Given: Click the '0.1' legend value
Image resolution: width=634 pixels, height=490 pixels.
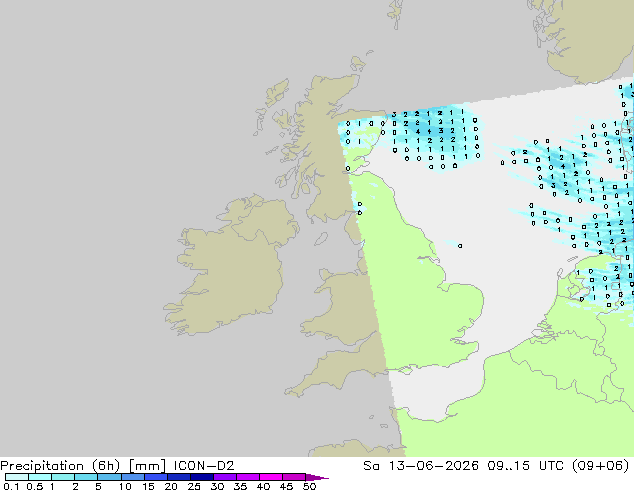Looking at the screenshot, I should (x=11, y=486).
